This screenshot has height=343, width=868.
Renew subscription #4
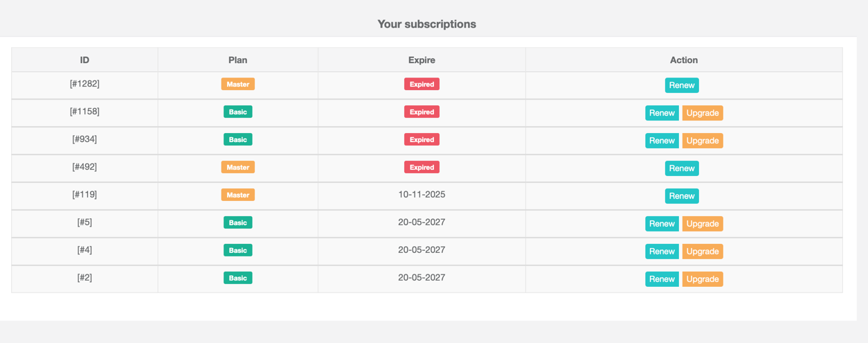pyautogui.click(x=662, y=252)
